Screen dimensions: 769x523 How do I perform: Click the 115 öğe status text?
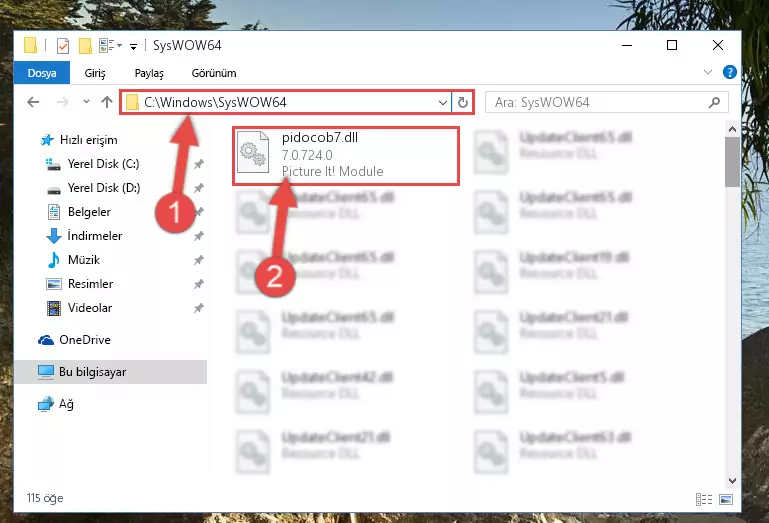pos(45,498)
